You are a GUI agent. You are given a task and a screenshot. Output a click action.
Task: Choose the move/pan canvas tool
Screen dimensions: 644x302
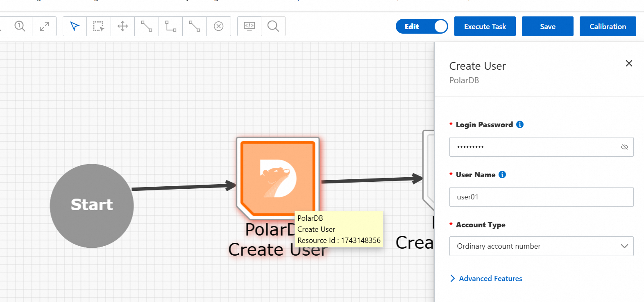click(122, 26)
